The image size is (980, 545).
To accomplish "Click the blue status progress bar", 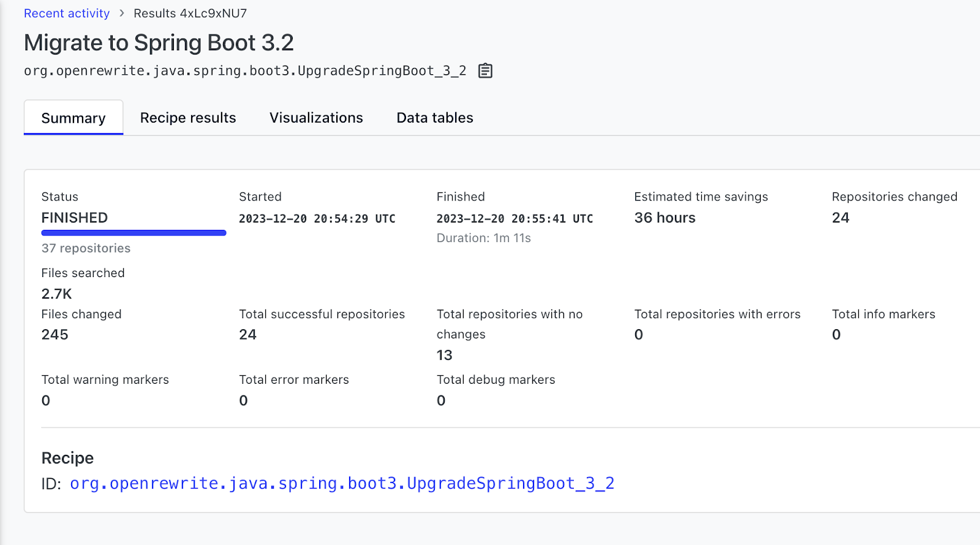I will tap(134, 233).
